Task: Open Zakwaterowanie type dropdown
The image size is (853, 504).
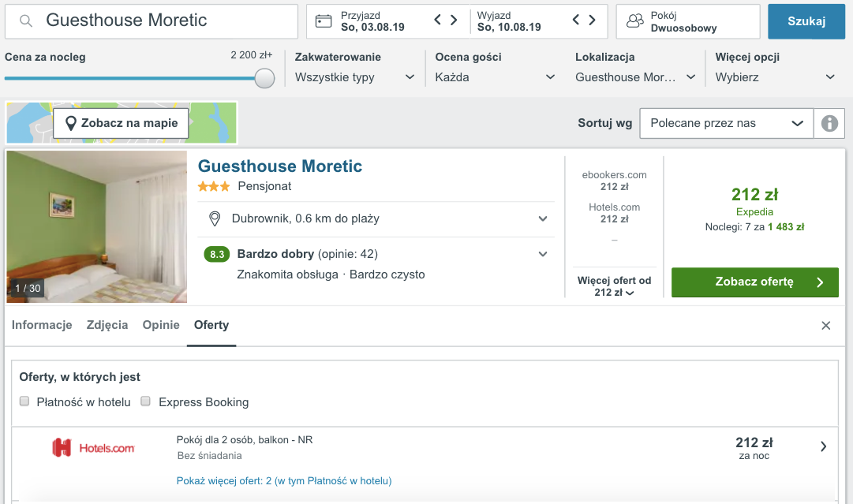Action: 354,77
